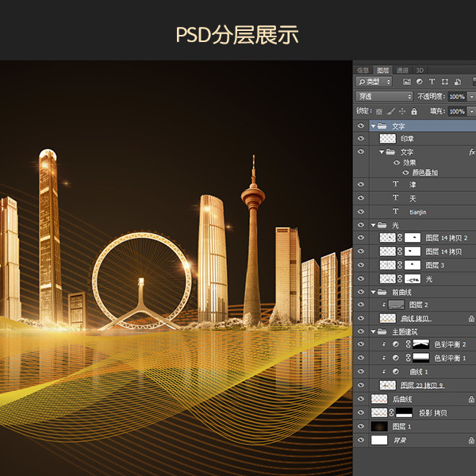Click the lock icon on 曲线 拷贝 layer
Viewport: 476px width, 476px height.
tap(471, 318)
